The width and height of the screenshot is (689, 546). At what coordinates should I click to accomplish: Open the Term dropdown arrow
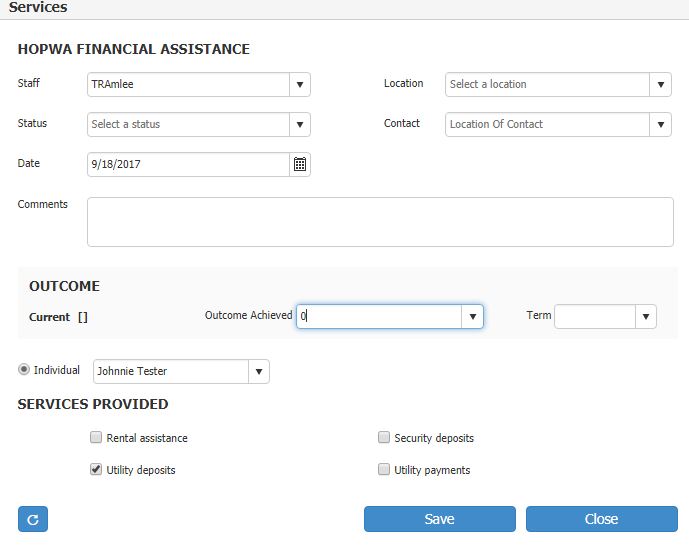point(645,316)
